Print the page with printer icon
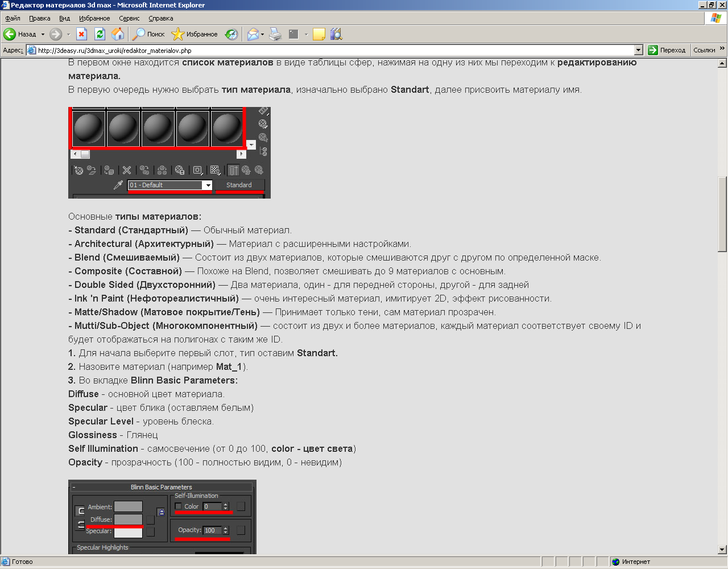This screenshot has width=728, height=569. tap(275, 34)
